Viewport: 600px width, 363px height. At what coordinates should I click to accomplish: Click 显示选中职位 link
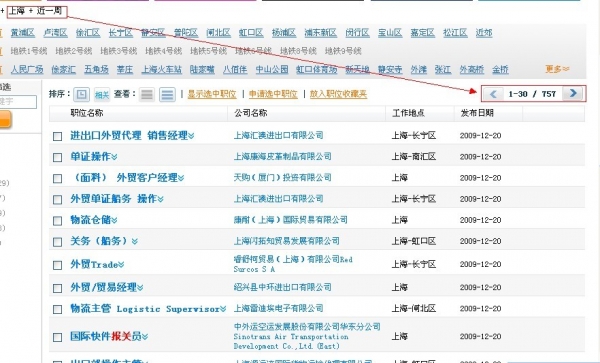point(212,94)
